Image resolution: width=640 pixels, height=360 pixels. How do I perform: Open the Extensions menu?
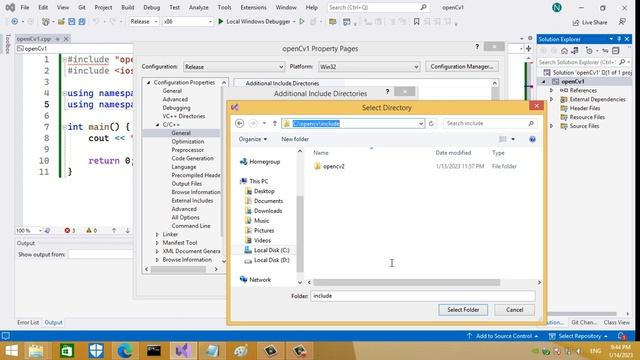[x=253, y=7]
